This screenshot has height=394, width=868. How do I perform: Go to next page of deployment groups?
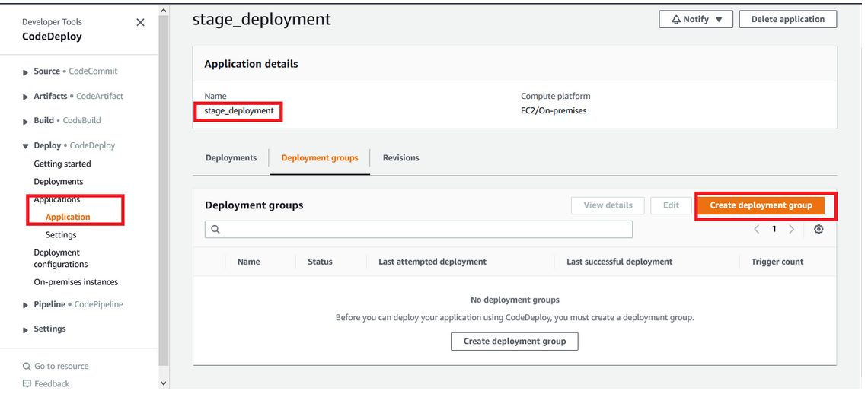(x=792, y=229)
